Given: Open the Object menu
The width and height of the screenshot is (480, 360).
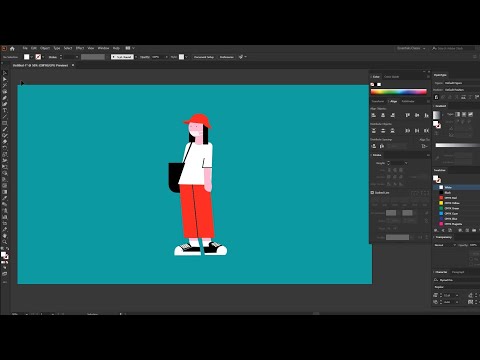Looking at the screenshot, I should click(x=45, y=48).
